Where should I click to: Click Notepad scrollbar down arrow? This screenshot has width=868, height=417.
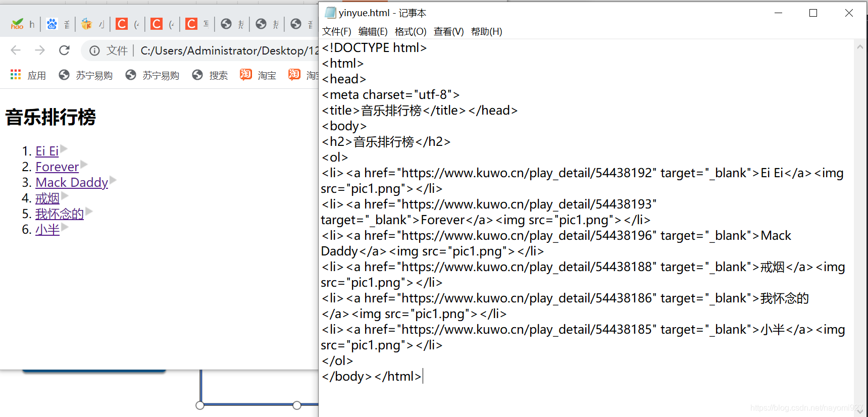tap(860, 411)
